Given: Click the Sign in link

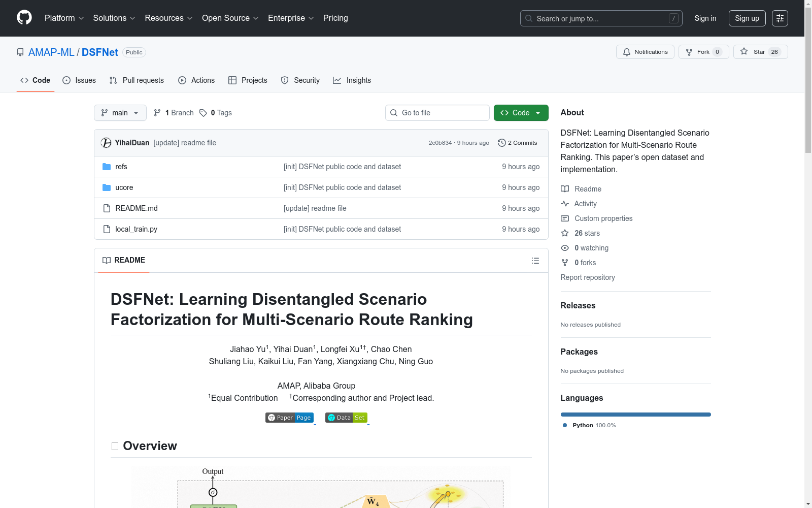Looking at the screenshot, I should tap(705, 18).
